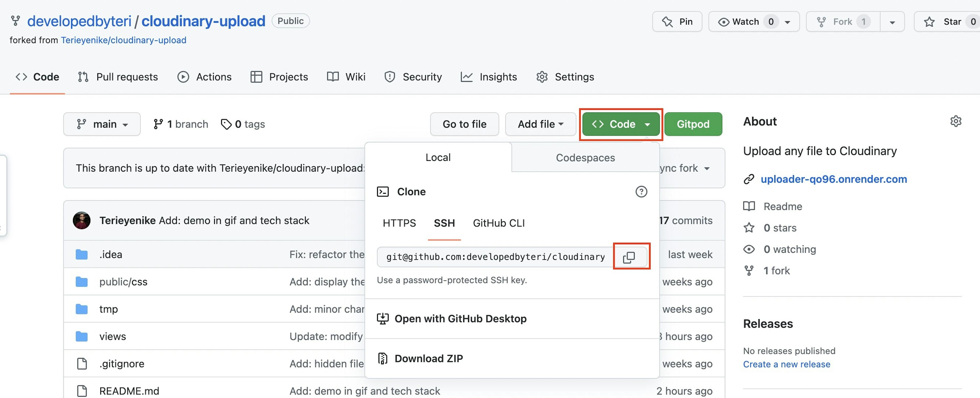Screen dimensions: 980x398
Task: Open the public/css folder
Action: point(123,282)
